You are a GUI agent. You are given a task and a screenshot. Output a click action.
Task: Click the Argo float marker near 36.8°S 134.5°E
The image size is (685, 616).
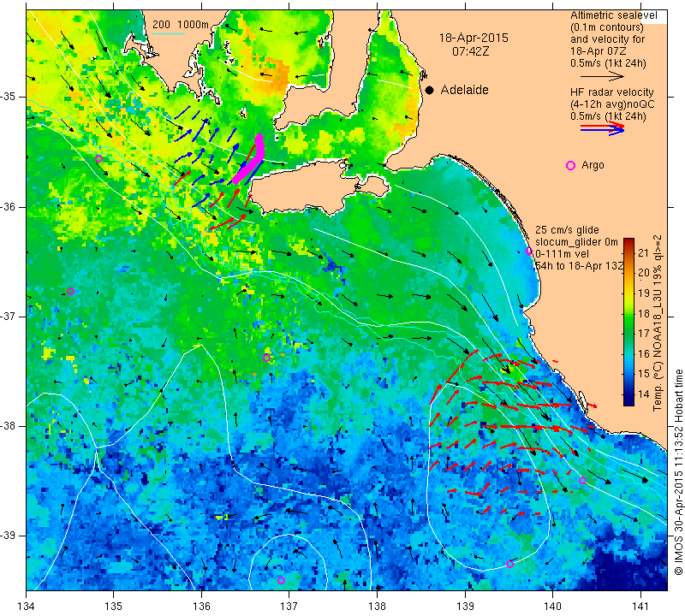71,291
